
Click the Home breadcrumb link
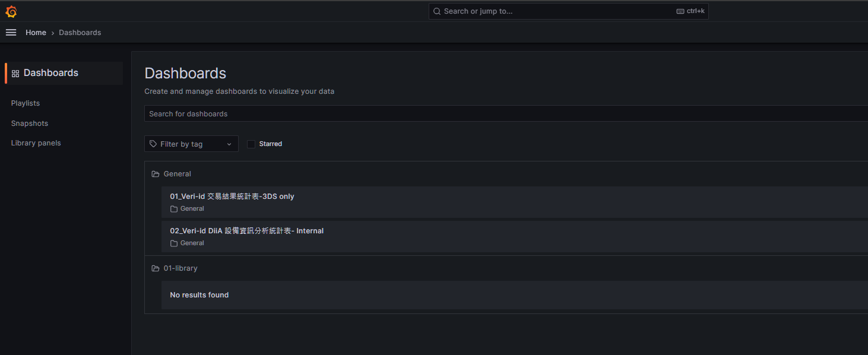point(36,33)
